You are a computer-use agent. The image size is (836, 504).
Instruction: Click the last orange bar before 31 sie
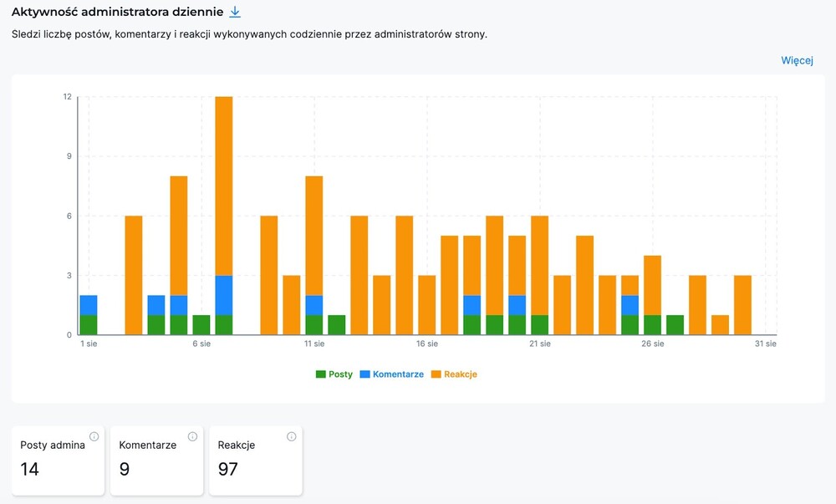coord(742,305)
